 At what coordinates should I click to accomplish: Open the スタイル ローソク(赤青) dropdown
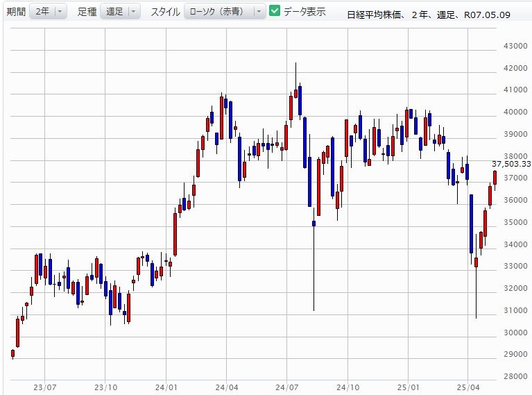(225, 12)
